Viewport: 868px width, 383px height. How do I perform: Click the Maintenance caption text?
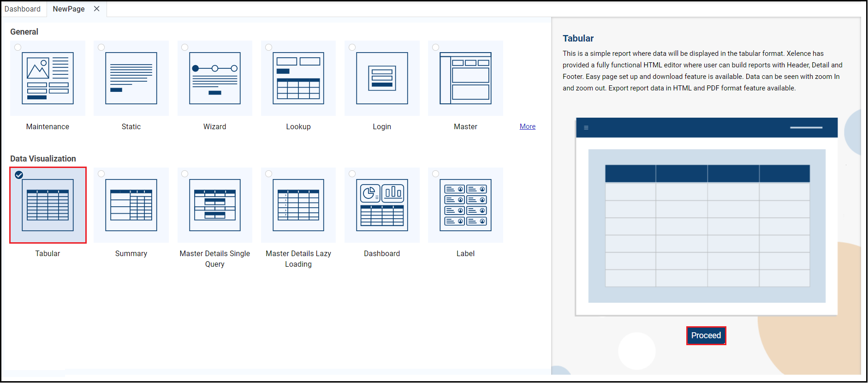tap(48, 126)
